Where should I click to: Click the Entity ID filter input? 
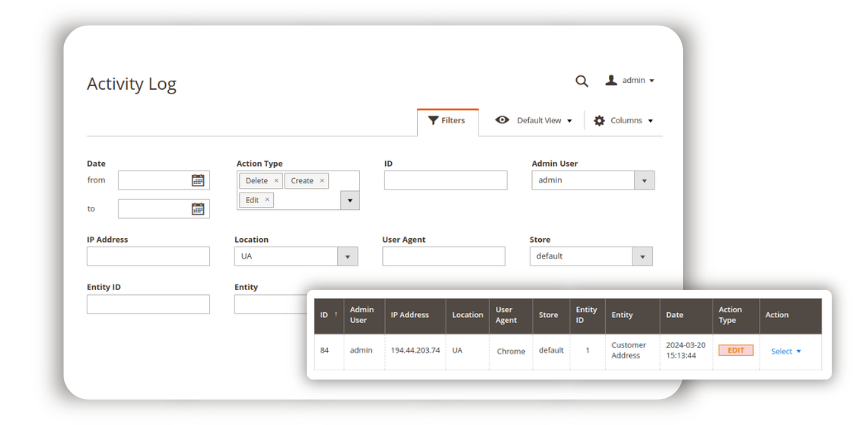pos(148,304)
